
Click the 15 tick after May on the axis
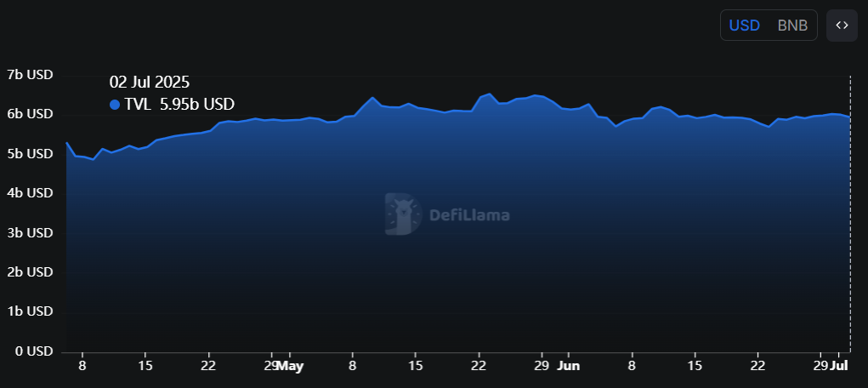tap(416, 367)
